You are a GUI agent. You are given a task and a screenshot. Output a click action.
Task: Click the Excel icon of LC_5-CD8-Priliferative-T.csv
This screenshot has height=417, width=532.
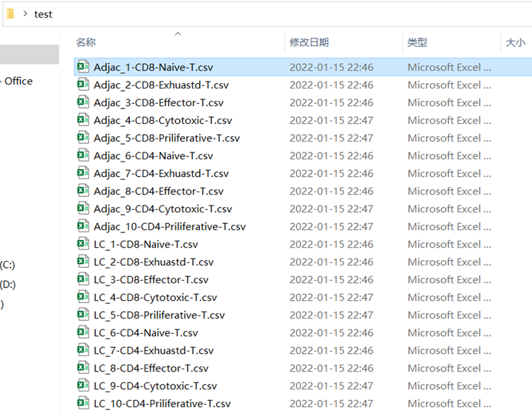[x=83, y=314]
